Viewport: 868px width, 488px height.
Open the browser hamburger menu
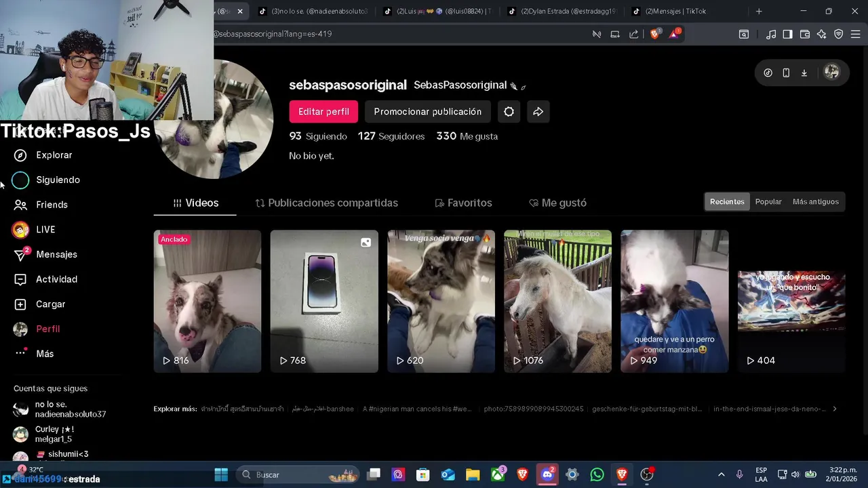tap(856, 35)
